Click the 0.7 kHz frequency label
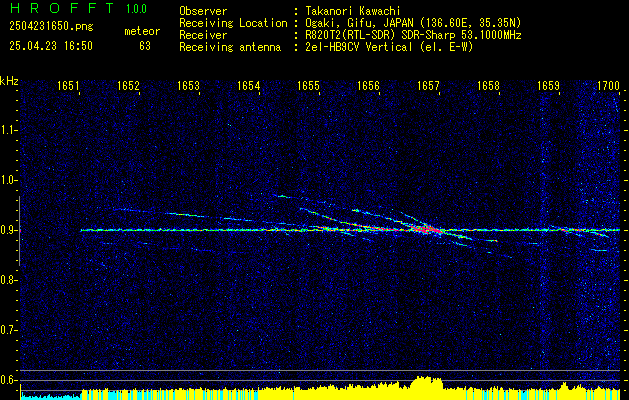Screen dimensions: 629x400 click(x=8, y=330)
